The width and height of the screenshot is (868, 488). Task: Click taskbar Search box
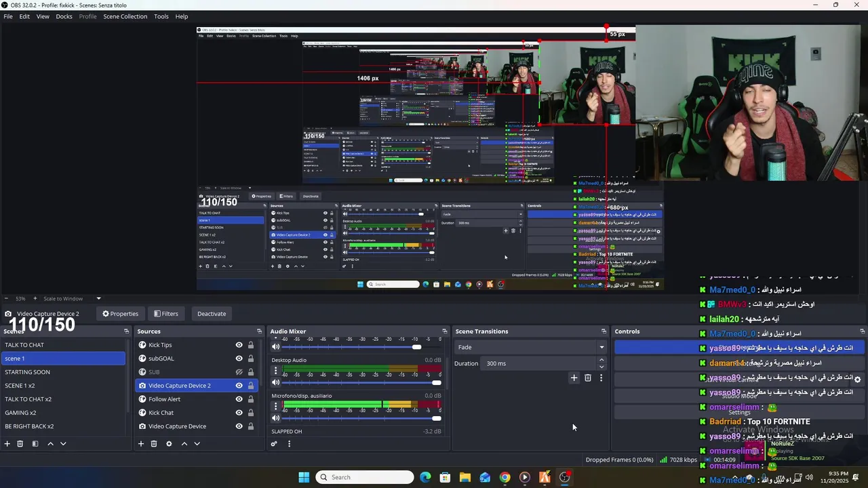pyautogui.click(x=366, y=477)
